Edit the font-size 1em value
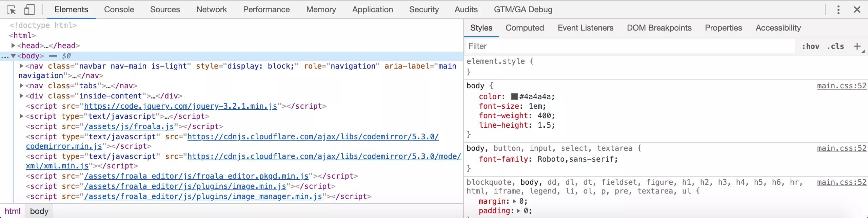868x218 pixels. pyautogui.click(x=535, y=106)
